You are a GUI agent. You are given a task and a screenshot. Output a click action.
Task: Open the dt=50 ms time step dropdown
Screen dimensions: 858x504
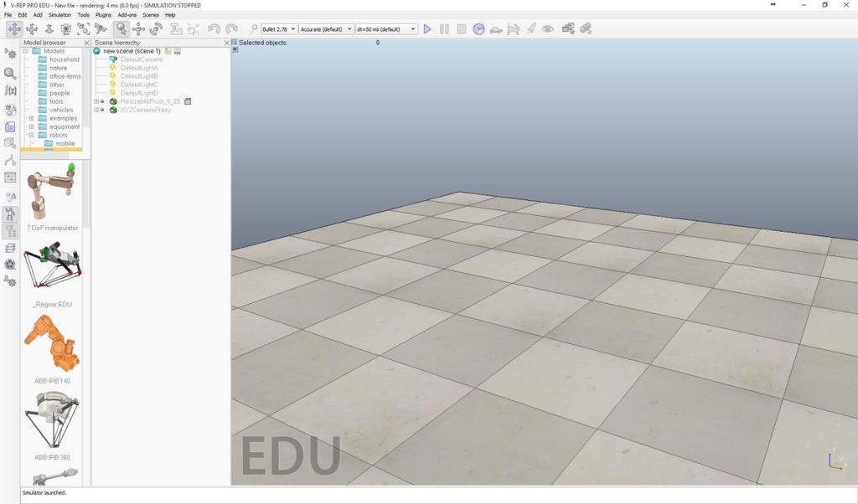pyautogui.click(x=386, y=29)
